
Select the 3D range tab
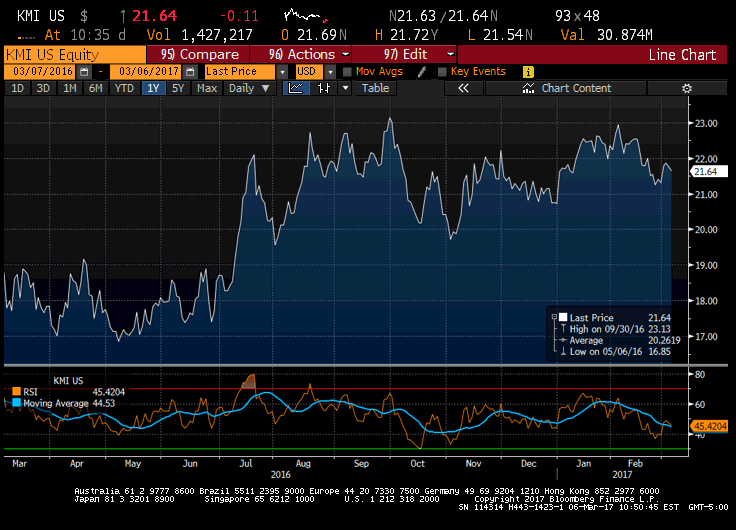pyautogui.click(x=43, y=88)
